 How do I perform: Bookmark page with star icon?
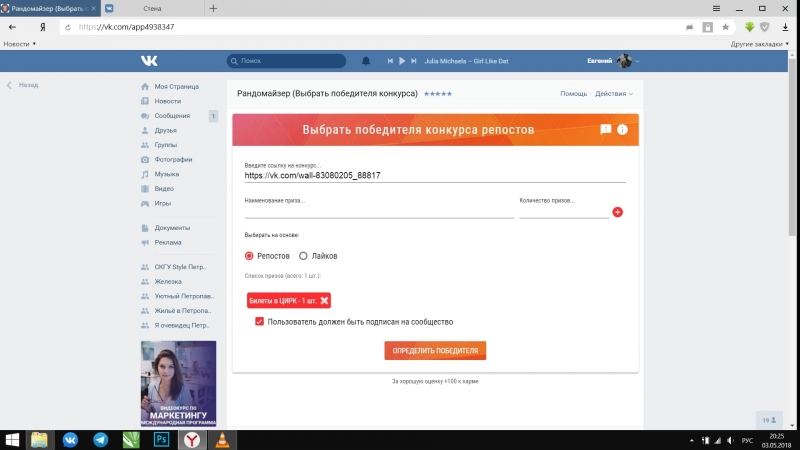coord(725,27)
